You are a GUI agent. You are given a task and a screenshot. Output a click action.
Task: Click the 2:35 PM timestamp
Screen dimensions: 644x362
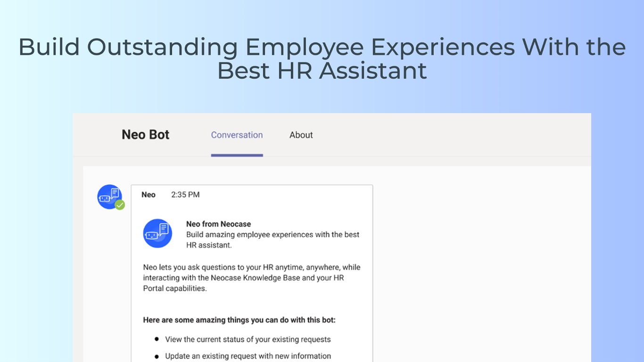click(185, 195)
